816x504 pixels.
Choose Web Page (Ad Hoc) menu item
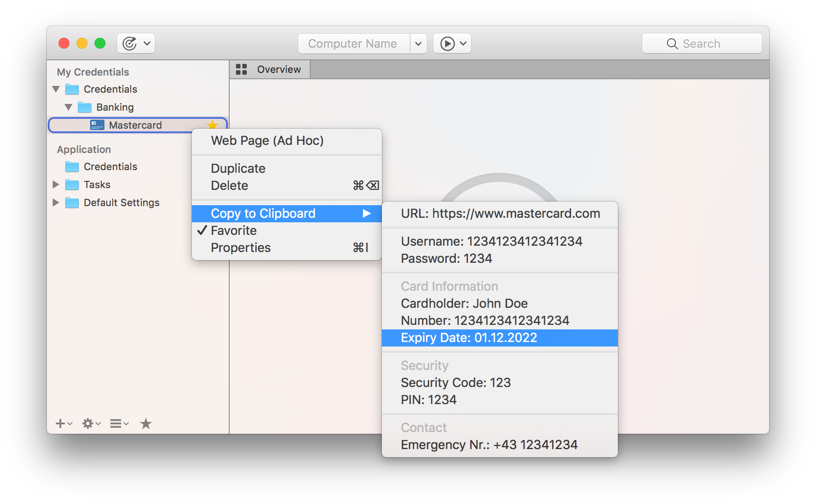pyautogui.click(x=287, y=141)
